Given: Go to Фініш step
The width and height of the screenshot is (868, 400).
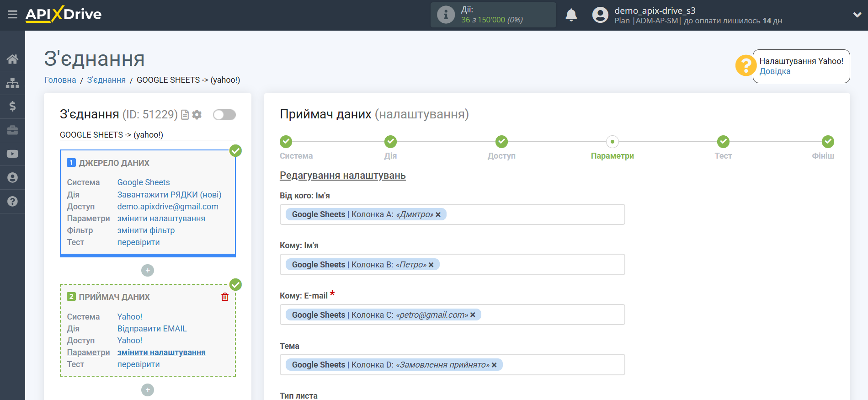Looking at the screenshot, I should click(x=828, y=142).
